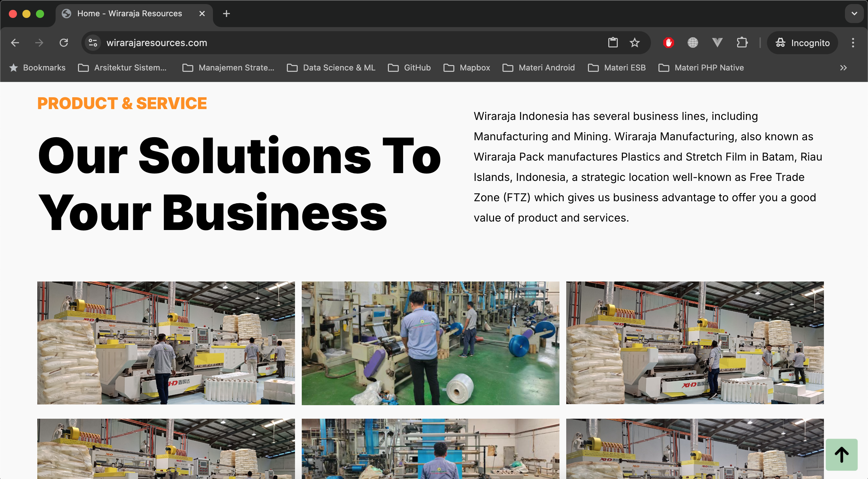The height and width of the screenshot is (479, 868).
Task: Expand the tab search chevron
Action: tap(854, 14)
